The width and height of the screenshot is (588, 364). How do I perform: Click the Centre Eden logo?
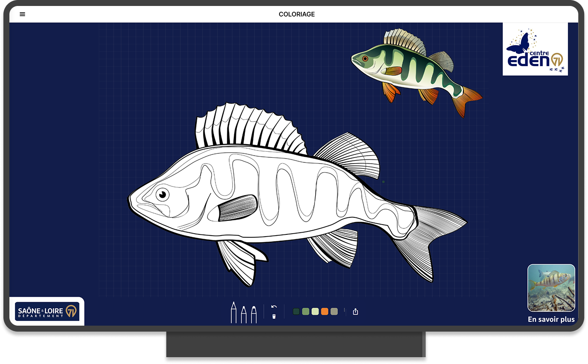pos(535,49)
